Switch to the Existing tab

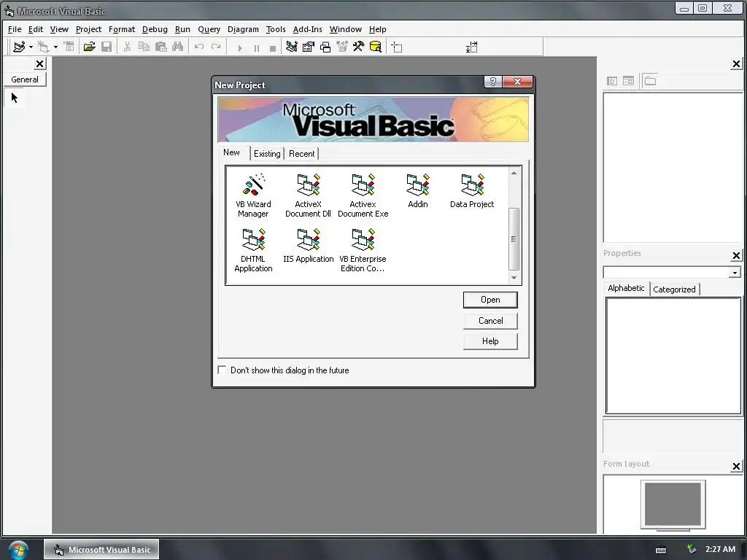[x=267, y=154]
